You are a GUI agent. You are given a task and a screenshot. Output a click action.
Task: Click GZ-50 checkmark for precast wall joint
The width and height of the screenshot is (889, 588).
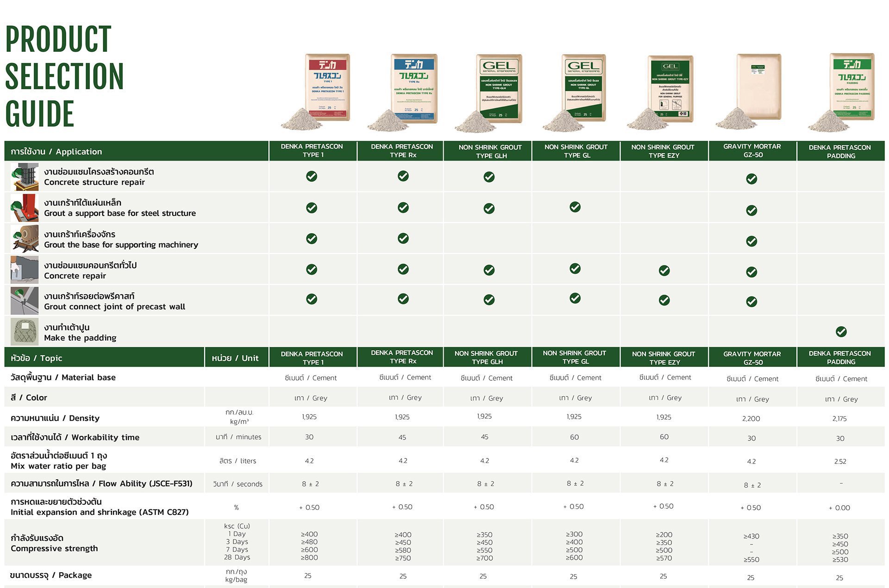tap(751, 302)
